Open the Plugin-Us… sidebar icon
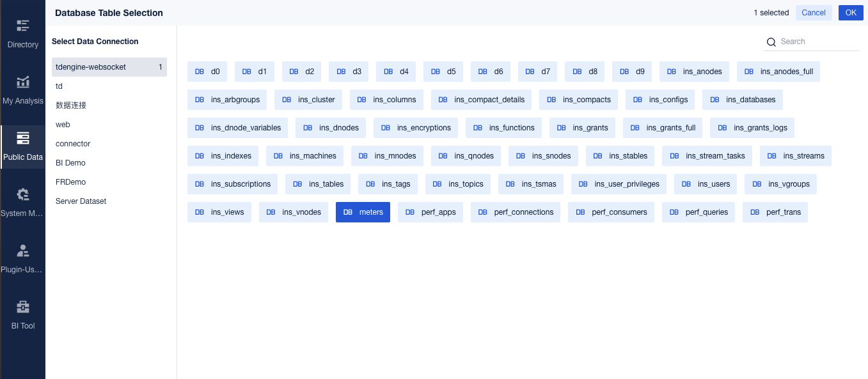 pyautogui.click(x=23, y=251)
